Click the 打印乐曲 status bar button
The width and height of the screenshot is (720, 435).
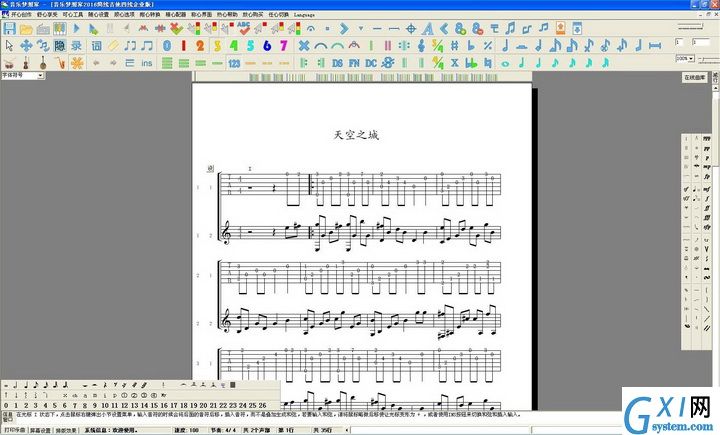click(x=15, y=430)
